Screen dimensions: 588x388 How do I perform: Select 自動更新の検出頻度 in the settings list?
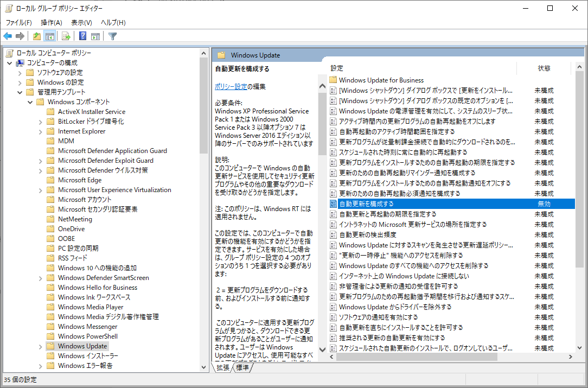[368, 235]
